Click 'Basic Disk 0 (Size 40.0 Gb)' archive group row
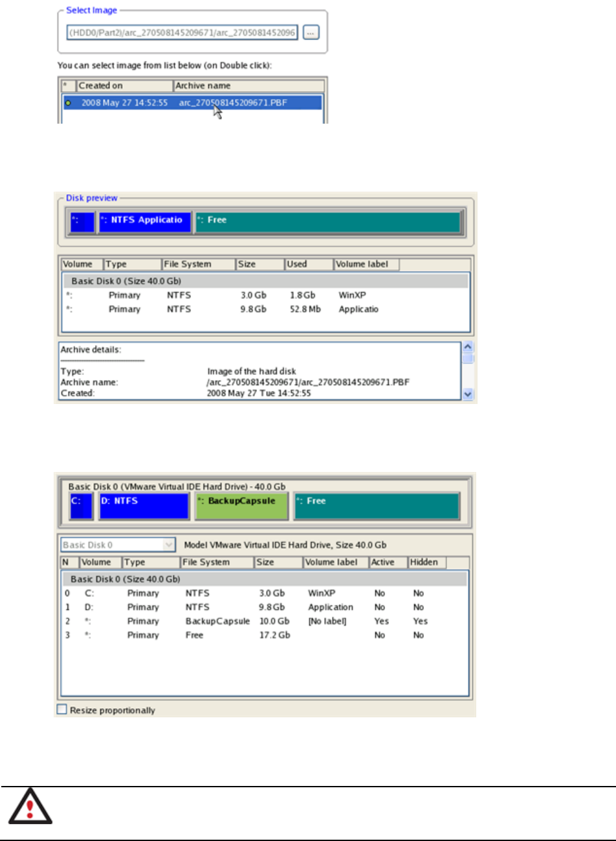Image resolution: width=616 pixels, height=841 pixels. click(x=265, y=281)
